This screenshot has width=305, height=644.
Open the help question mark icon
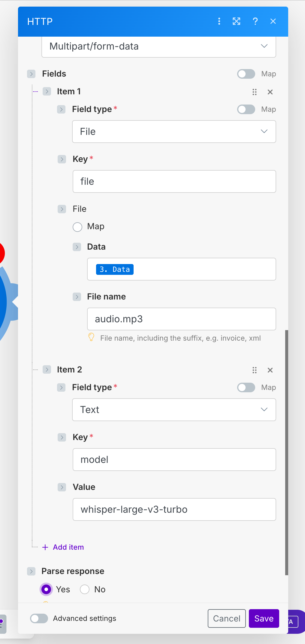255,21
